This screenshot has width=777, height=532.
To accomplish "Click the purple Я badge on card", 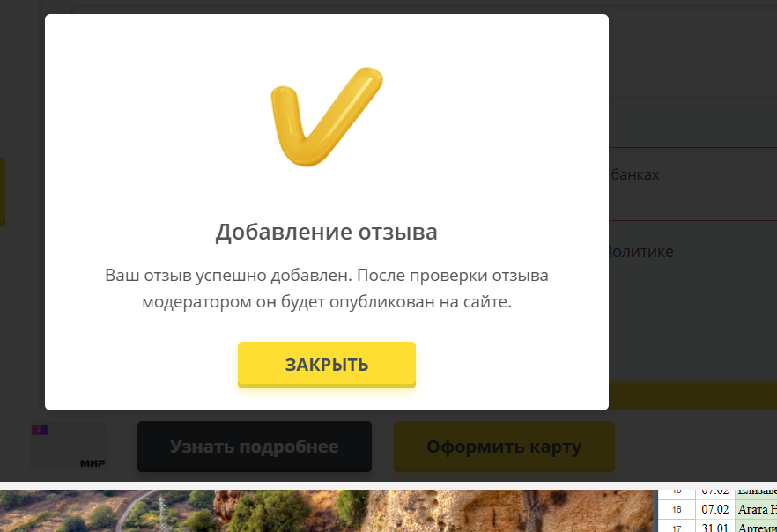I will point(40,430).
